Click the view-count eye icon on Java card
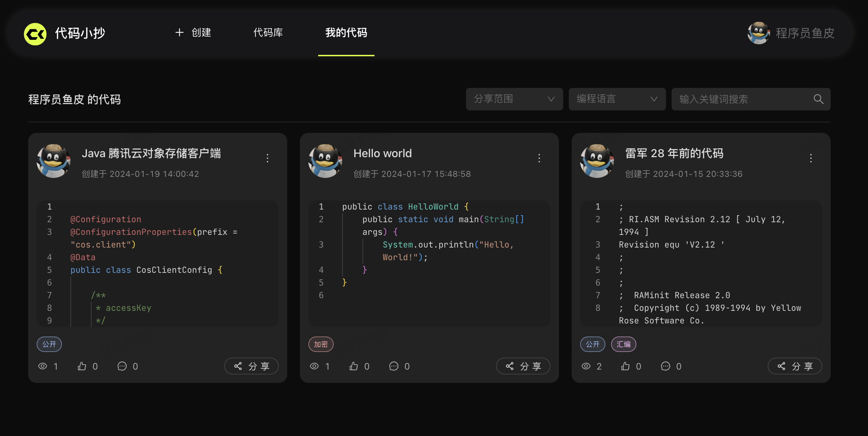 (x=43, y=366)
